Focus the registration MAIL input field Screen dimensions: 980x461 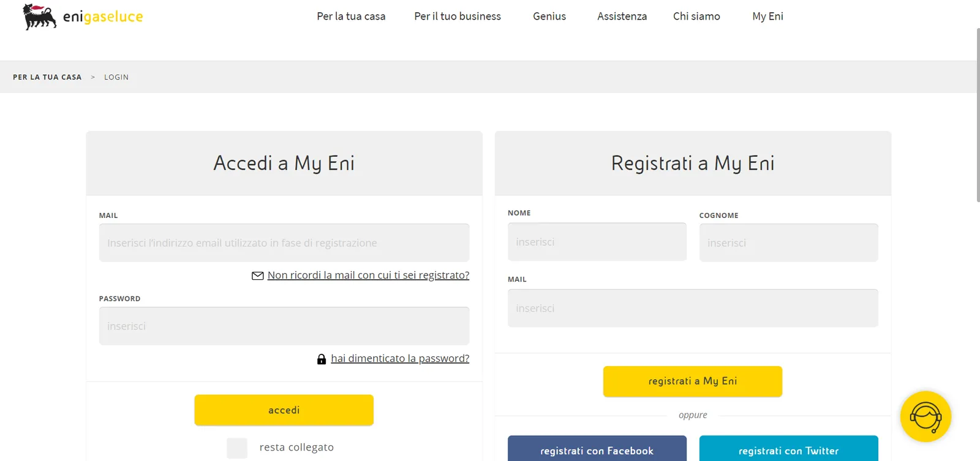pos(693,308)
